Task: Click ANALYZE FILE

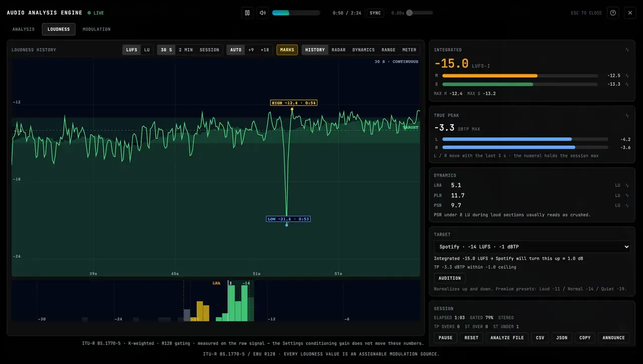Action: [x=507, y=338]
